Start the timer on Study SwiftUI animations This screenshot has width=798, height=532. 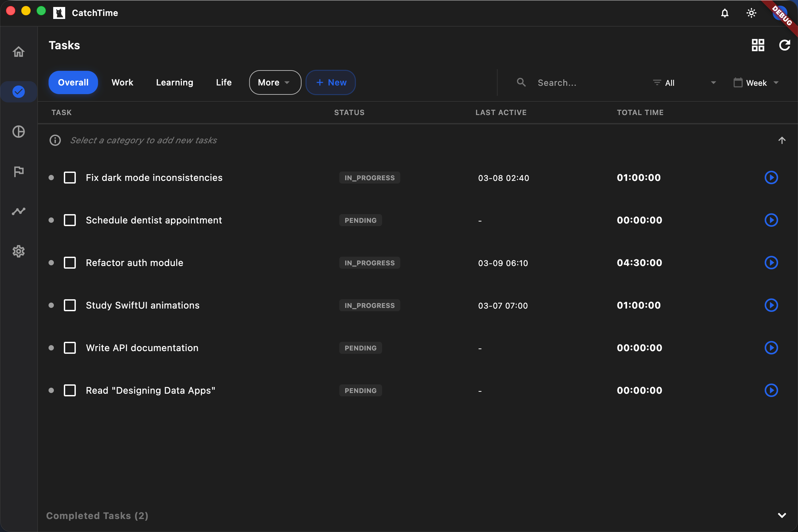coord(771,305)
